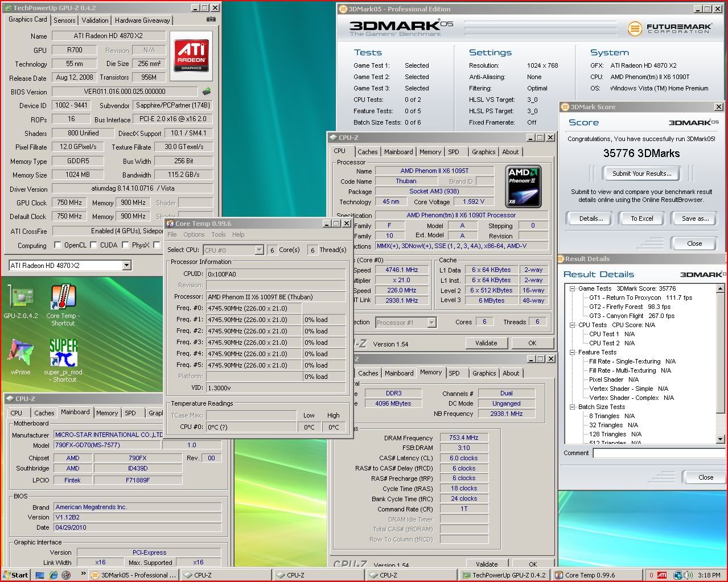The height and width of the screenshot is (582, 728).
Task: Click the GPU-Z screenshot camera icon
Action: click(x=211, y=19)
